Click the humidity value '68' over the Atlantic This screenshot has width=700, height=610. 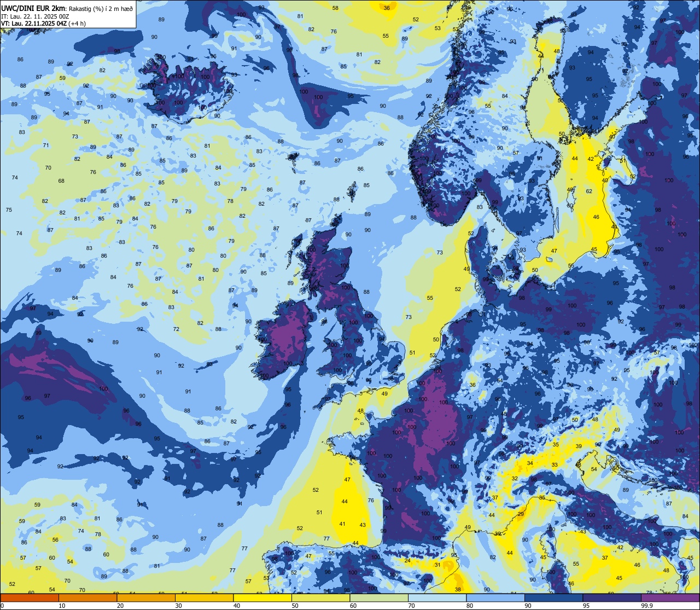[x=61, y=181]
